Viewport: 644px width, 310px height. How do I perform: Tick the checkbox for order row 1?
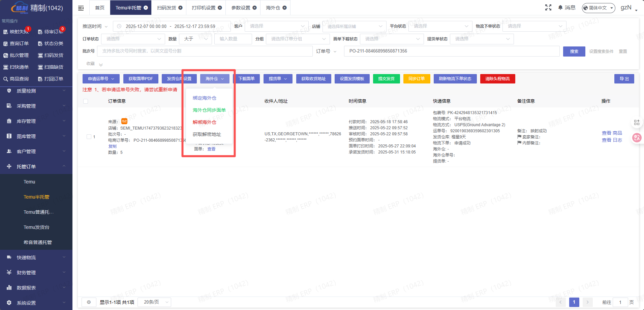click(x=89, y=137)
